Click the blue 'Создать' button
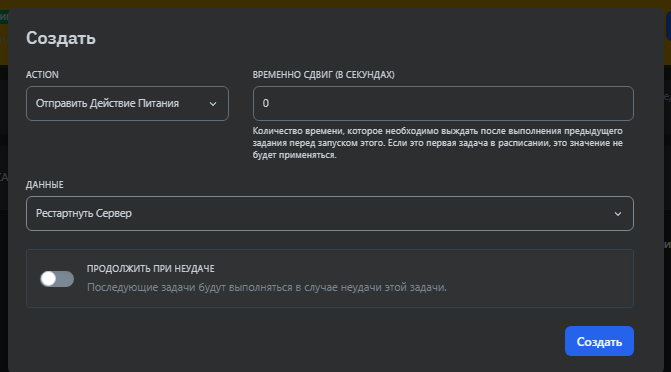This screenshot has height=372, width=671. 599,341
